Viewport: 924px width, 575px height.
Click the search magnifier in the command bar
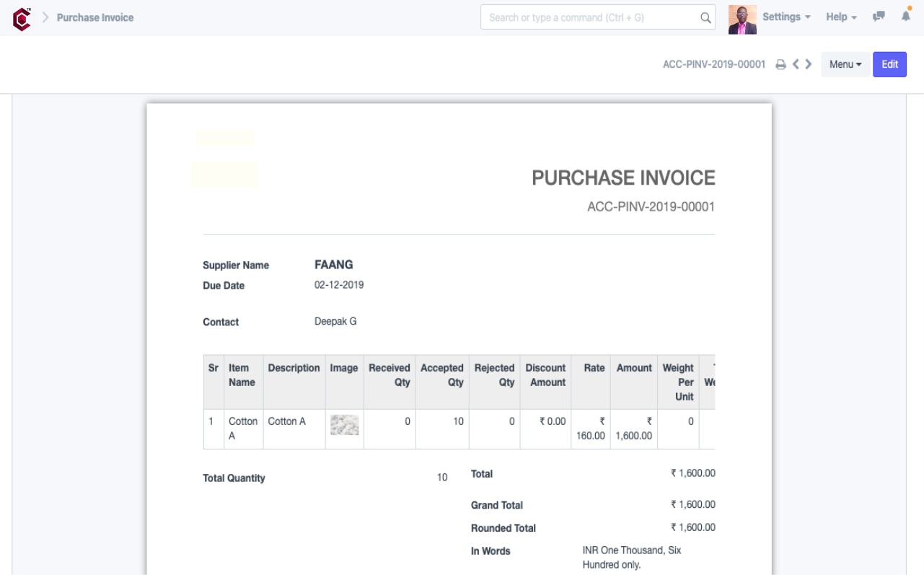(x=705, y=17)
